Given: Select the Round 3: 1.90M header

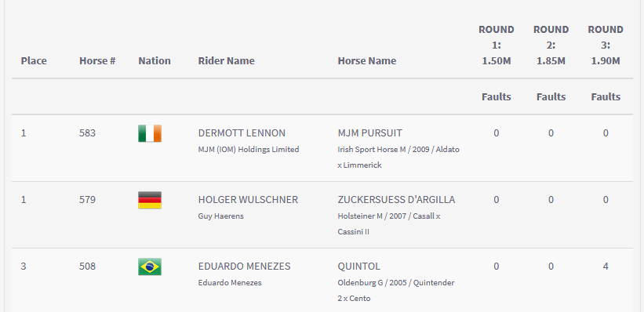Looking at the screenshot, I should tap(606, 45).
